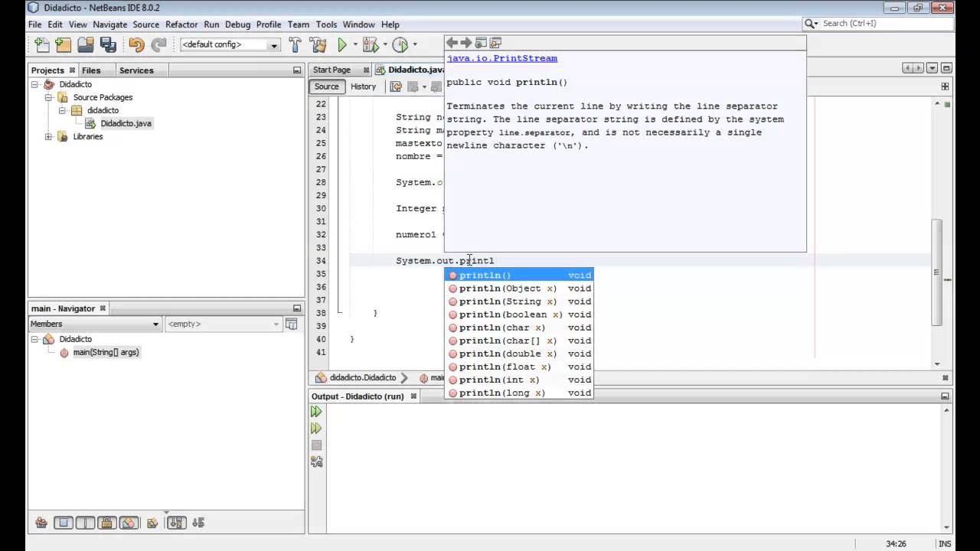Screen dimensions: 980x551
Task: Click the Undo arrow icon
Action: click(136, 44)
